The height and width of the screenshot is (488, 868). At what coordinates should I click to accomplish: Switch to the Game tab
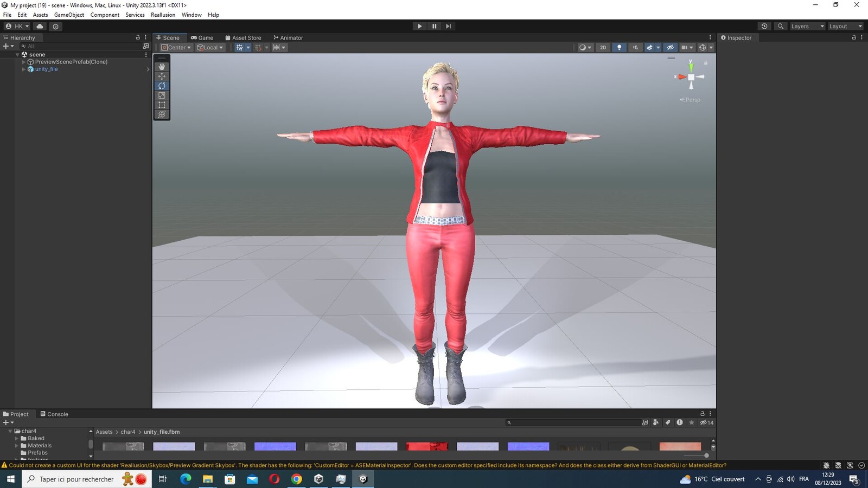tap(202, 38)
